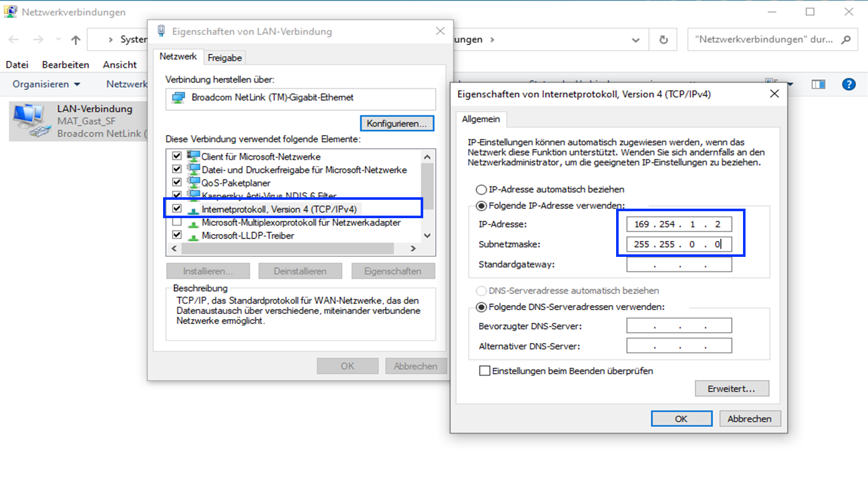
Task: Click Client für Microsoft-Netzwerke icon
Action: click(x=193, y=156)
